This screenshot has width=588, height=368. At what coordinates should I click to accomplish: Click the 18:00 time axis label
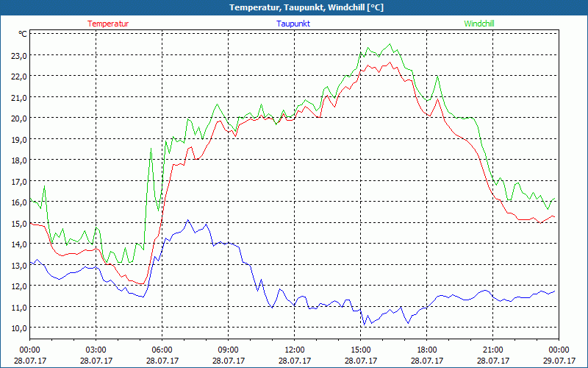427,350
